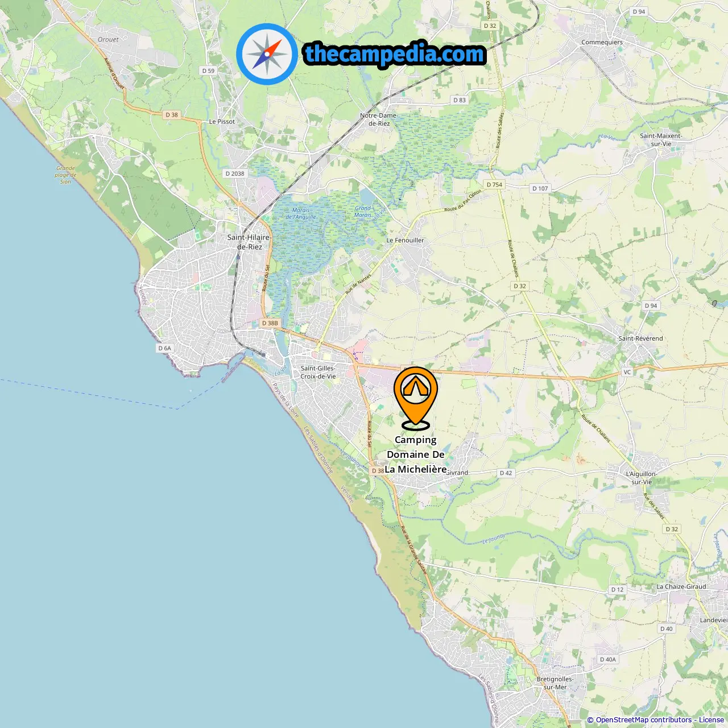Click the blue compass logo icon
The image size is (728, 728).
[x=267, y=54]
